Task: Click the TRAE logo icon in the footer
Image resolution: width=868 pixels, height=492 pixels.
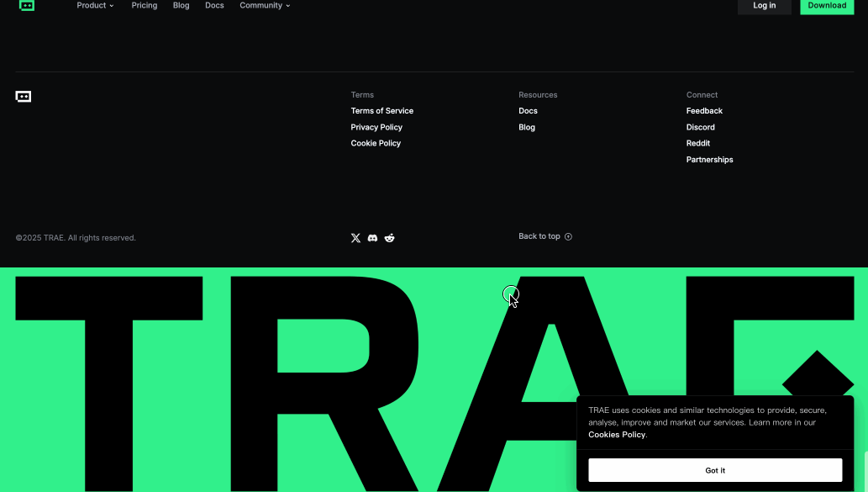Action: click(24, 97)
